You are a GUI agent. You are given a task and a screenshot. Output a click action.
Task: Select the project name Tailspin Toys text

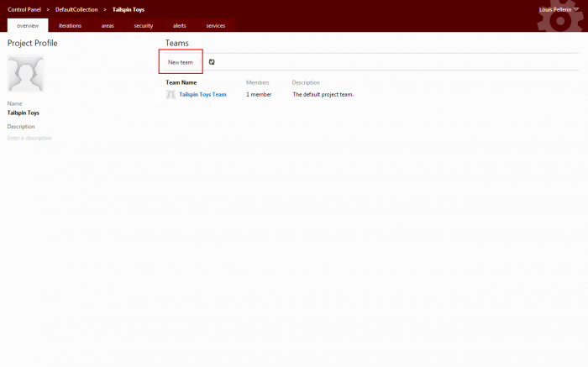[x=24, y=113]
